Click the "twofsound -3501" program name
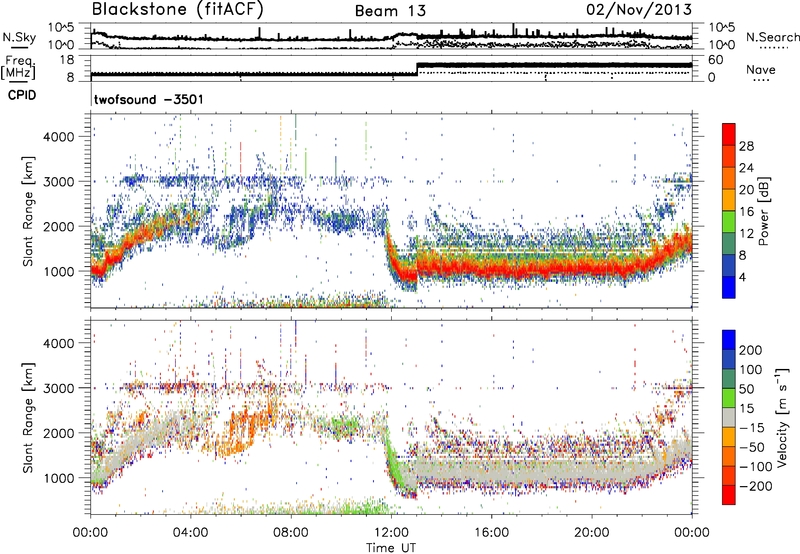Viewport: 800px width, 554px height. coord(148,99)
